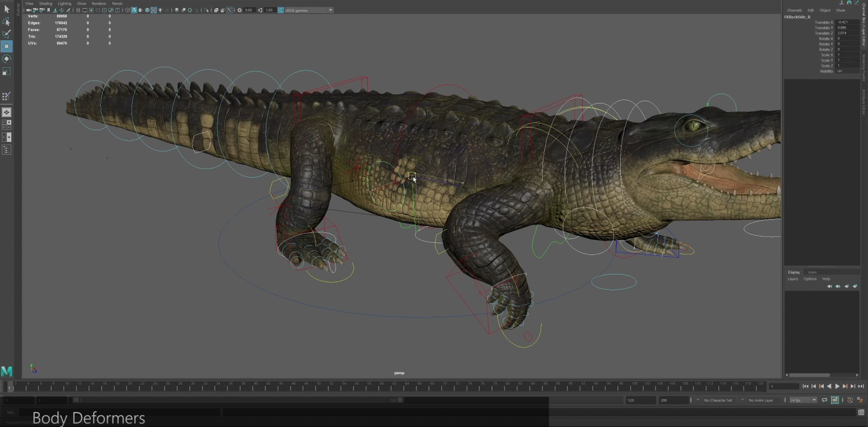This screenshot has width=868, height=427.
Task: Enable wireframe display mode
Action: 128,10
